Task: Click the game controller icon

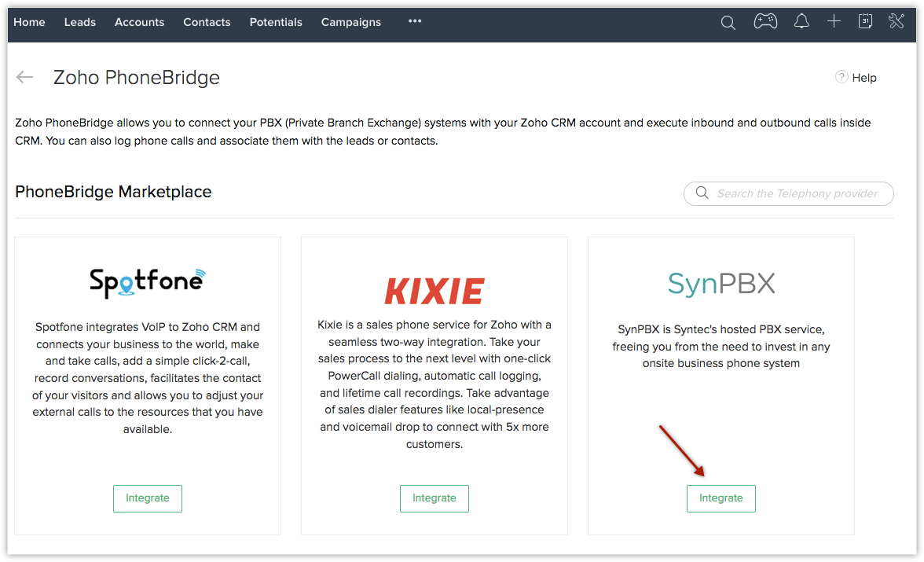Action: tap(765, 22)
